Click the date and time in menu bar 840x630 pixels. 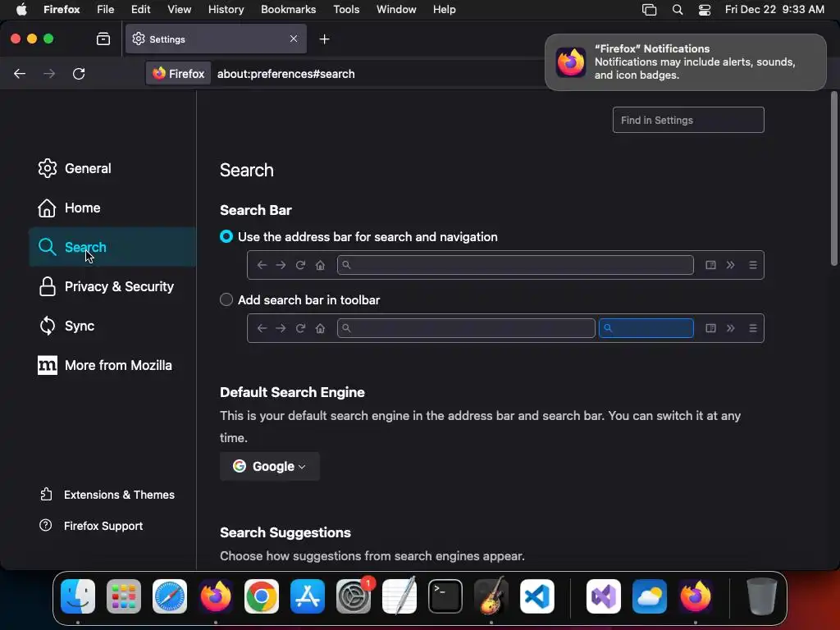[774, 9]
